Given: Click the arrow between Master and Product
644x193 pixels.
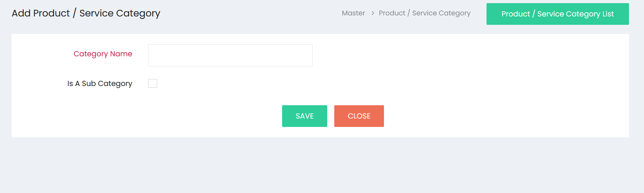Looking at the screenshot, I should [373, 13].
